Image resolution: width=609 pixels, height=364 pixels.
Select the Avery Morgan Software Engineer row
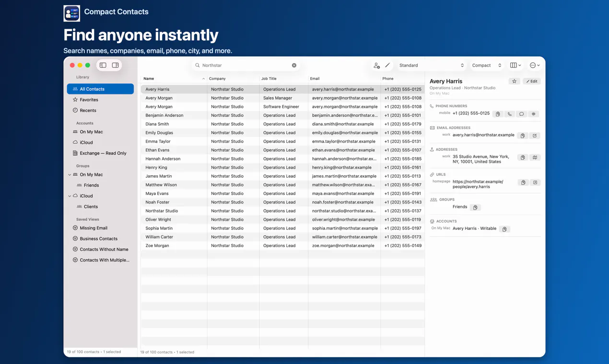click(282, 106)
